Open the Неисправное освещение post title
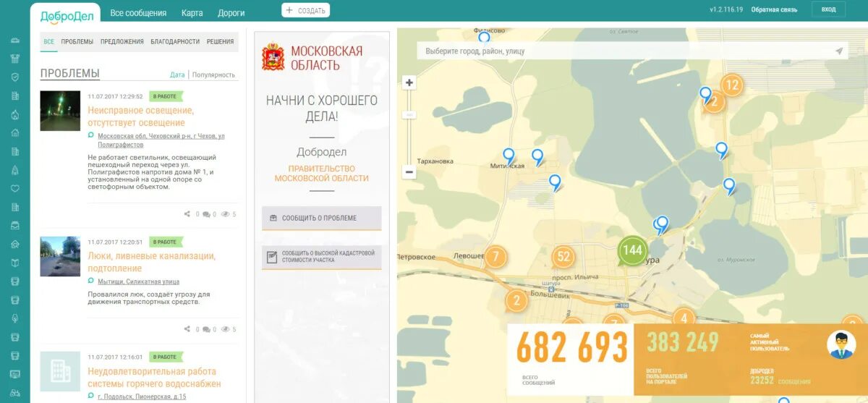 click(141, 116)
